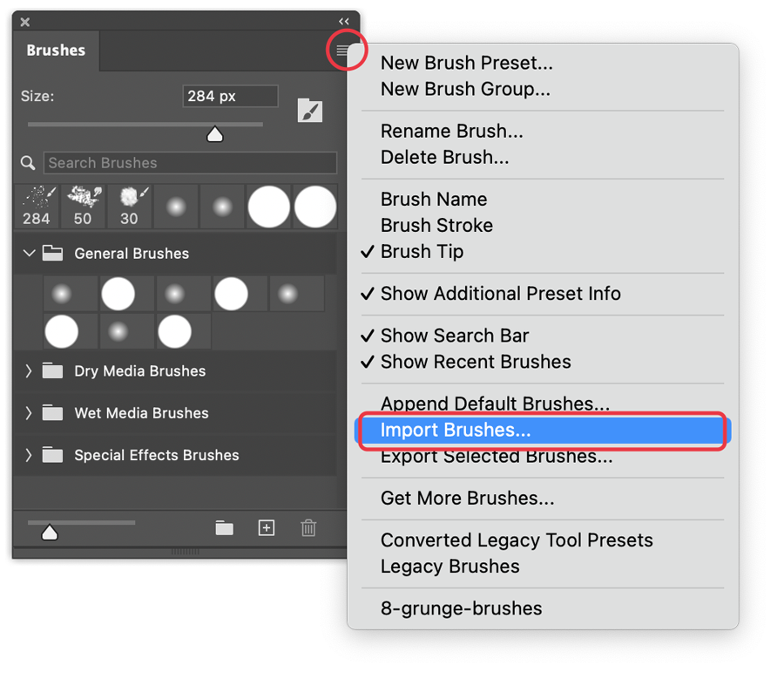Collapse the panel with double-arrow icon
Image resolution: width=784 pixels, height=679 pixels.
coord(343,22)
